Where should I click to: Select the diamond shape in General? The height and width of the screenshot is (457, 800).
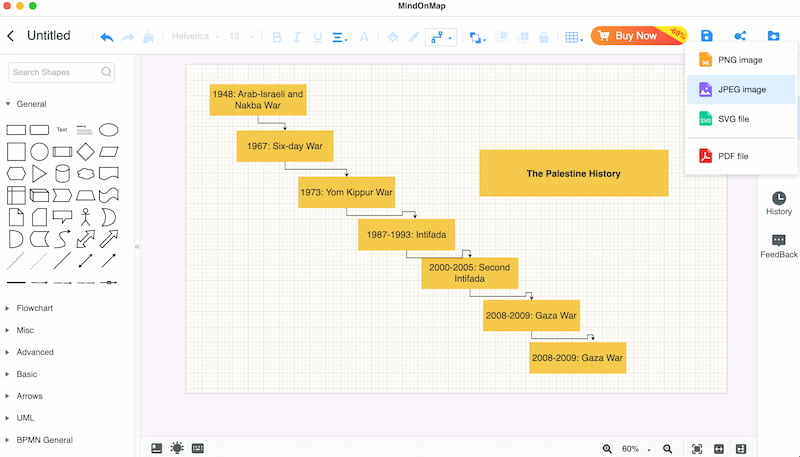coord(85,151)
